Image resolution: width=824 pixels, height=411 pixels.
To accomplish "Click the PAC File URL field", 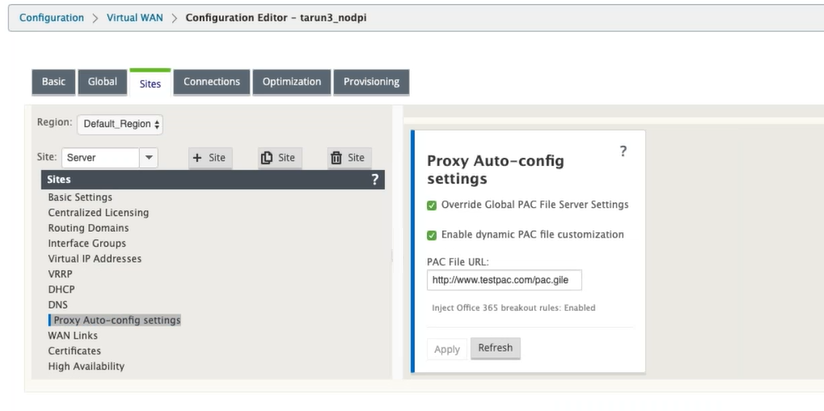I will tap(504, 280).
